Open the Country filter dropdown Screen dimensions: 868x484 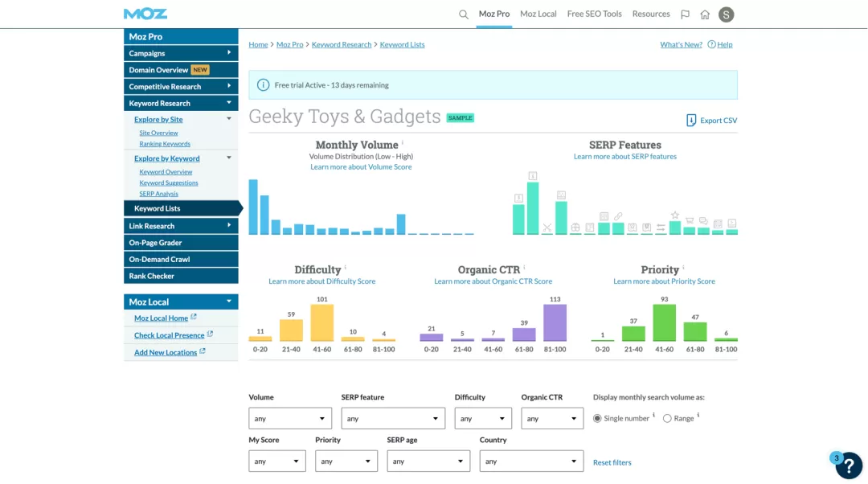(x=531, y=461)
